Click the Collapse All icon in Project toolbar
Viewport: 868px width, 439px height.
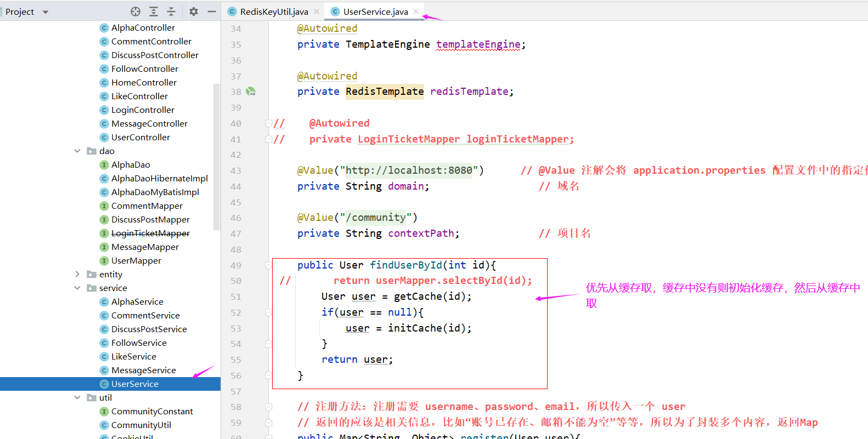tap(171, 12)
